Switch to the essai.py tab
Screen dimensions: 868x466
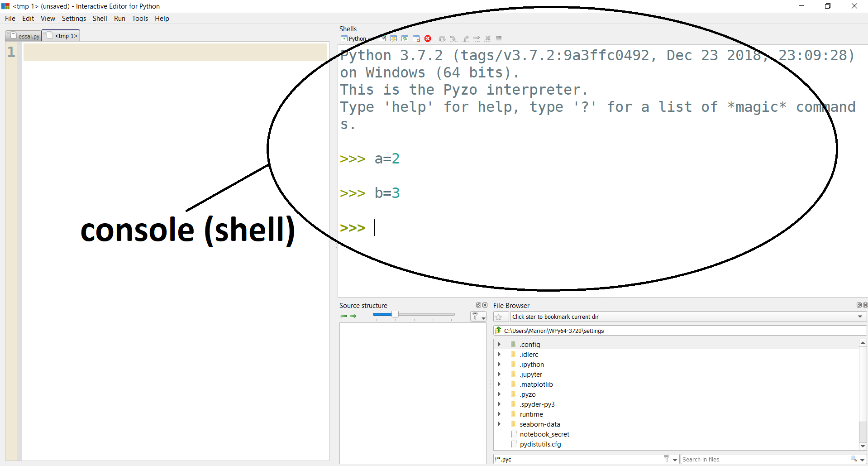tap(25, 36)
